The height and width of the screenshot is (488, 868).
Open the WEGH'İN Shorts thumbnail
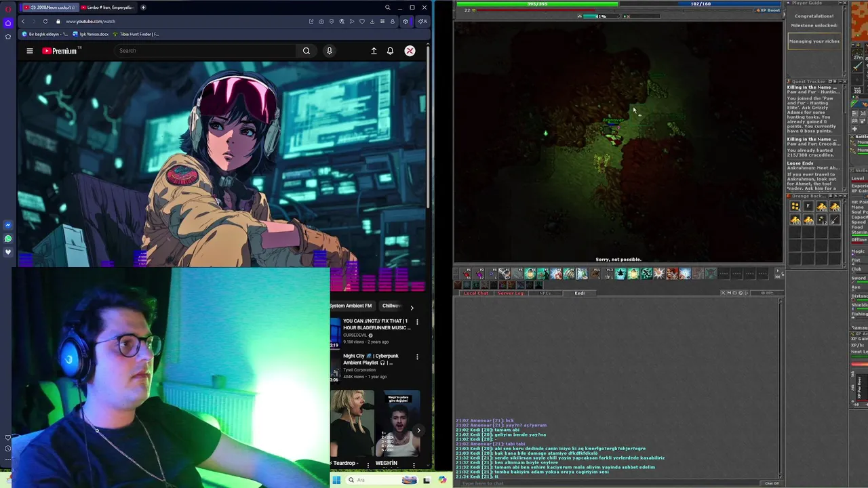[x=399, y=423]
